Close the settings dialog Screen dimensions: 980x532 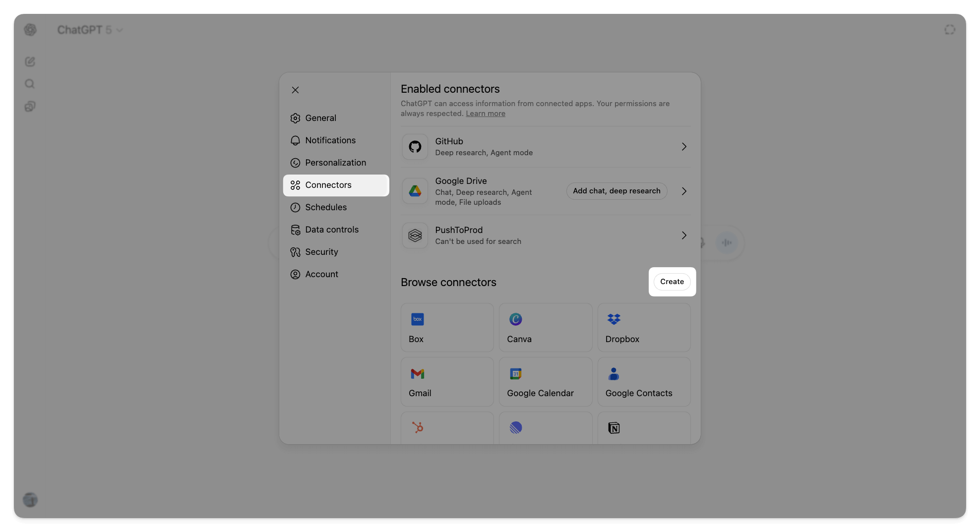pos(295,90)
